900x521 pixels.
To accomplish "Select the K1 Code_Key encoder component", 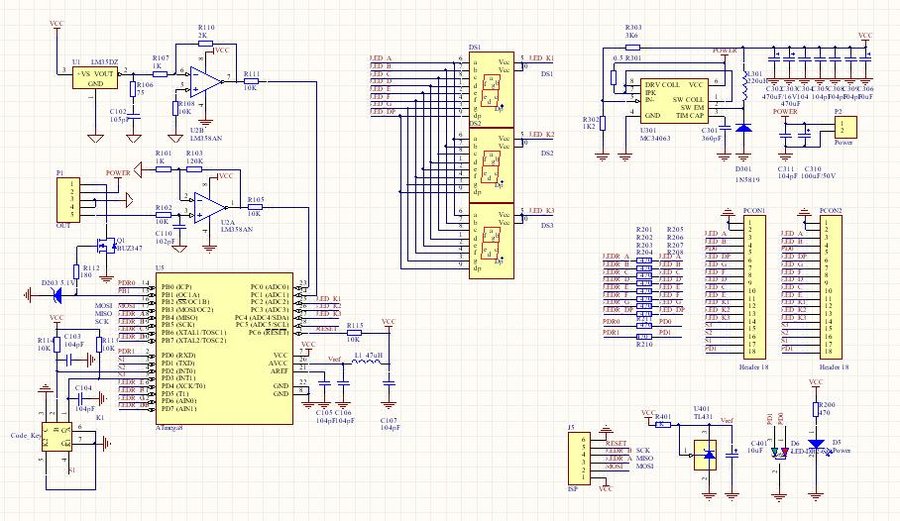I will [53, 436].
